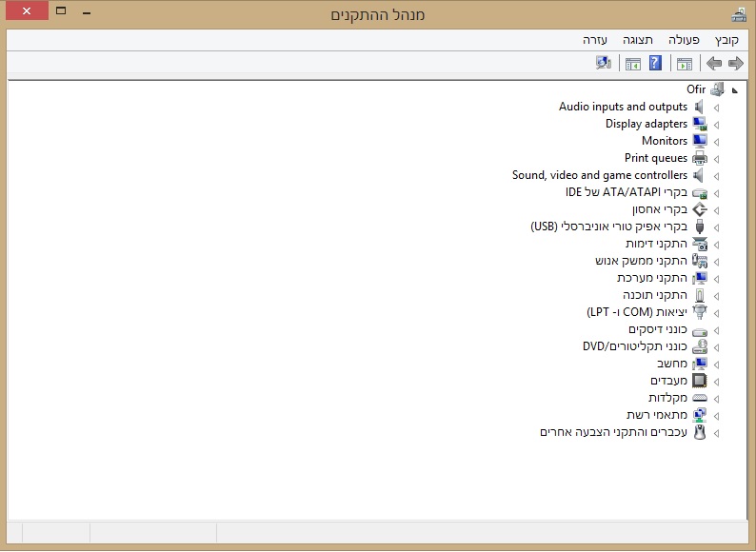Expand the Monitors category

pos(716,142)
